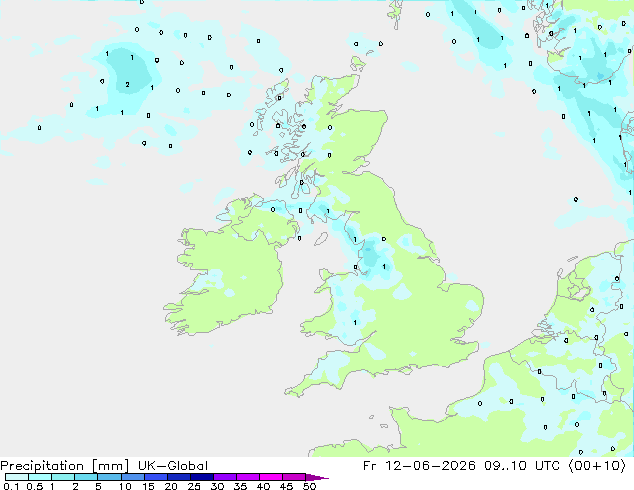Image resolution: width=634 pixels, height=490 pixels.
Task: Click the 45–50 mm legend color swatch
Action: tap(294, 477)
